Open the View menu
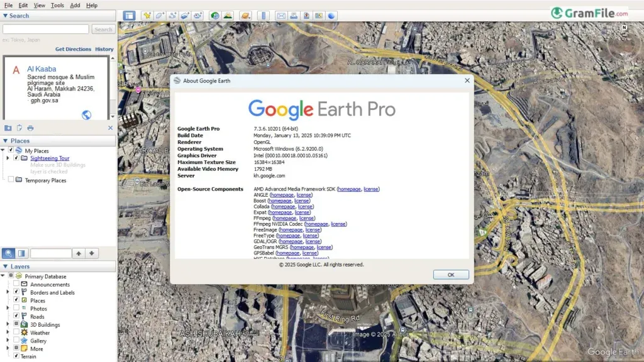 [40, 5]
